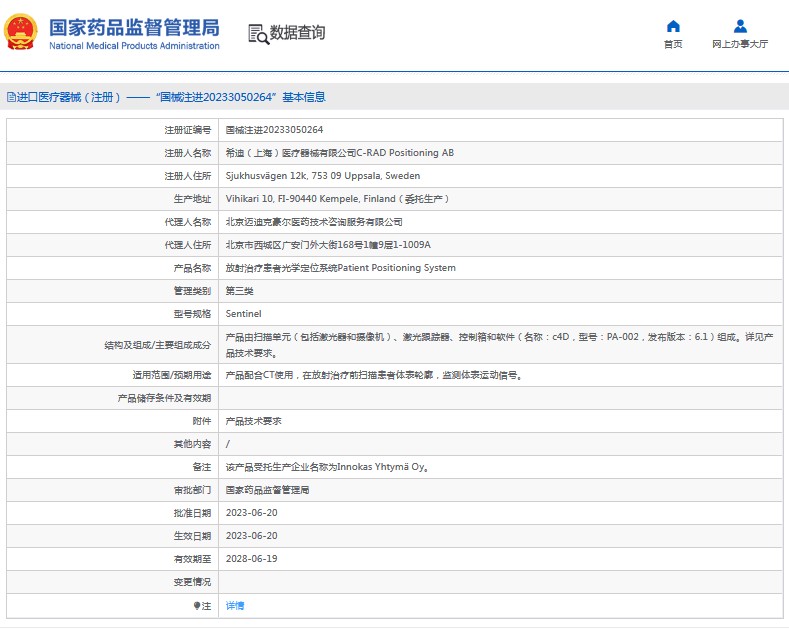This screenshot has width=789, height=629.
Task: Click the 注册证编号 row label
Action: tap(188, 130)
